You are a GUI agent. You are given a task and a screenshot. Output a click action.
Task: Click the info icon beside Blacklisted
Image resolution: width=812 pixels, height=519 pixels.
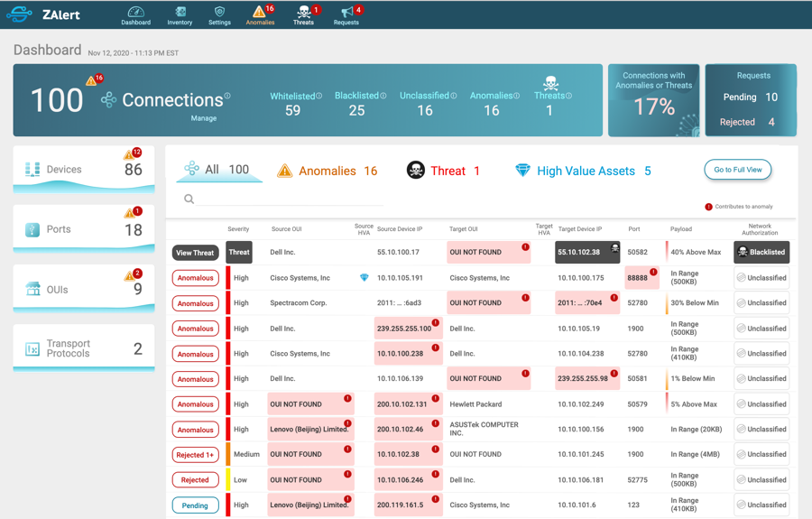point(383,96)
